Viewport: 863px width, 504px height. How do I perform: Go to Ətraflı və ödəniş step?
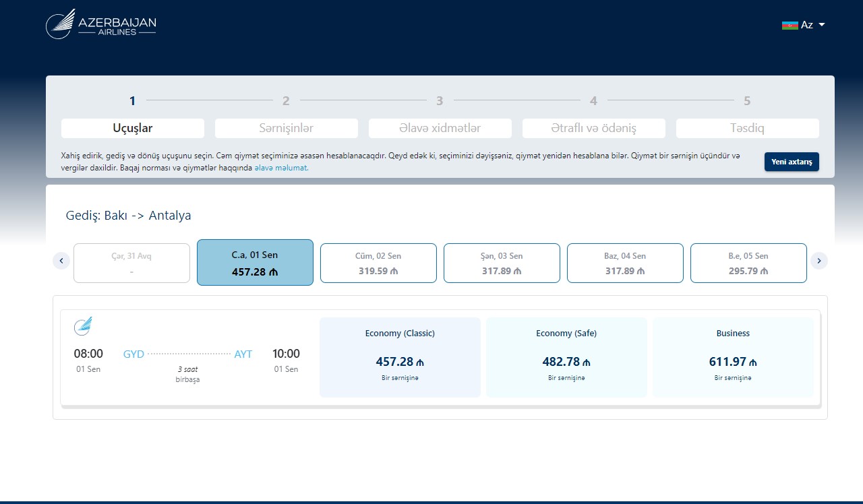[593, 128]
